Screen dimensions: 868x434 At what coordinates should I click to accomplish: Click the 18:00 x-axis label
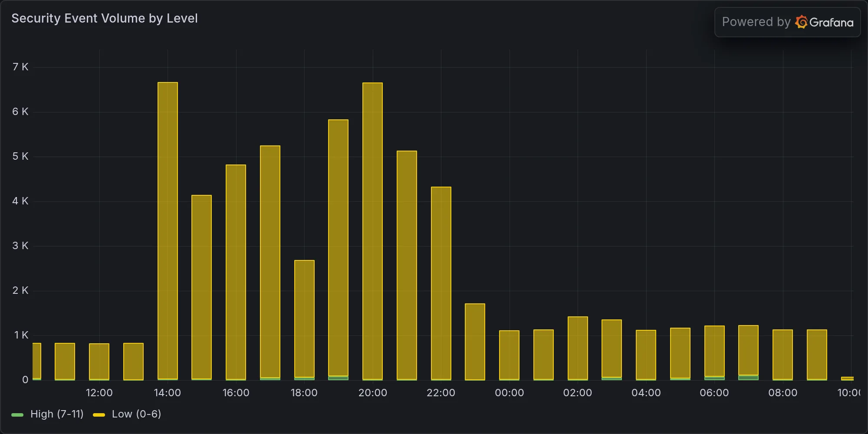click(x=304, y=393)
